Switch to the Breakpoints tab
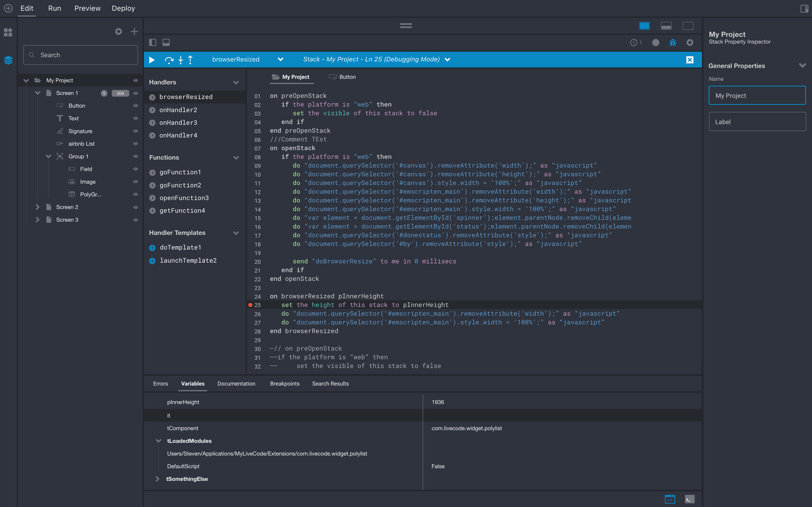Viewport: 812px width, 507px height. (285, 384)
